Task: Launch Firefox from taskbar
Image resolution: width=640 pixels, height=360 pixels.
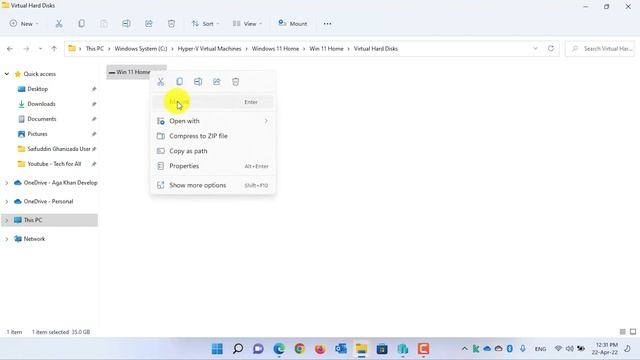Action: 320,349
